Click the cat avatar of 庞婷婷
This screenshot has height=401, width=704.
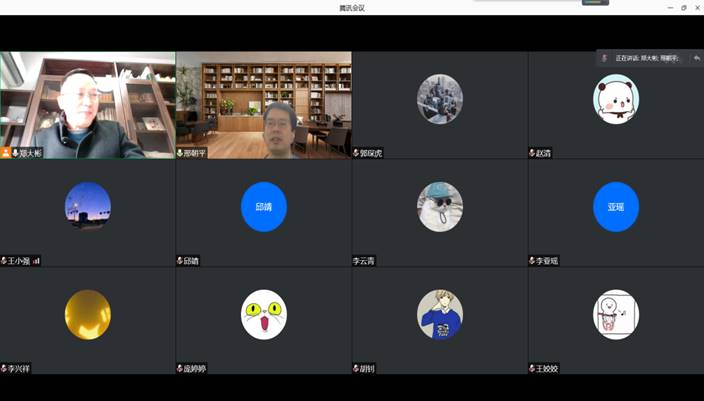(x=264, y=315)
